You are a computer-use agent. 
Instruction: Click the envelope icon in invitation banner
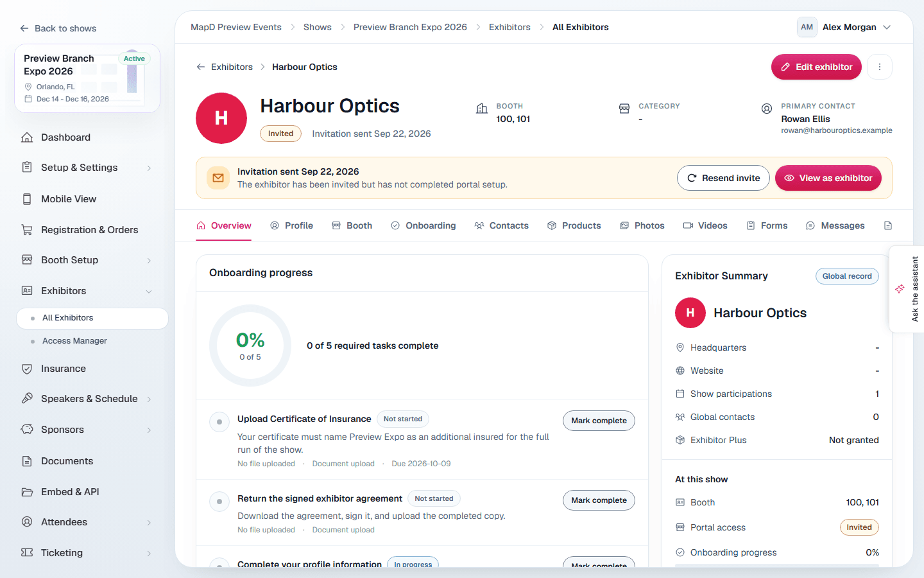pyautogui.click(x=218, y=178)
